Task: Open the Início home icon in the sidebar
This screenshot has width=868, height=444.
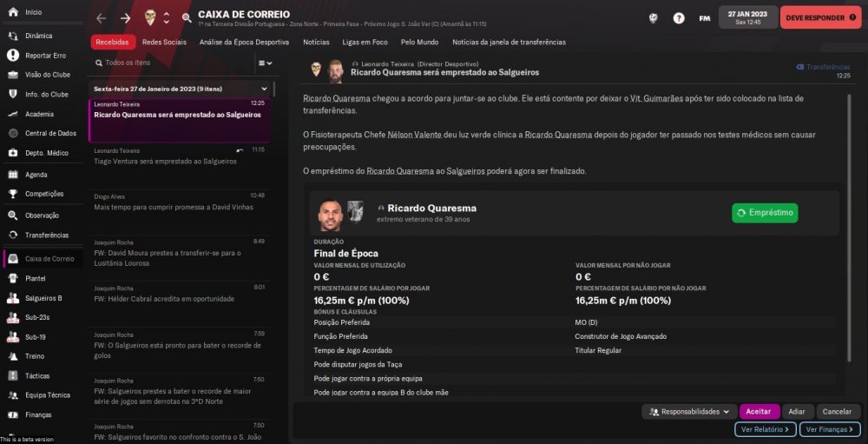Action: (13, 12)
